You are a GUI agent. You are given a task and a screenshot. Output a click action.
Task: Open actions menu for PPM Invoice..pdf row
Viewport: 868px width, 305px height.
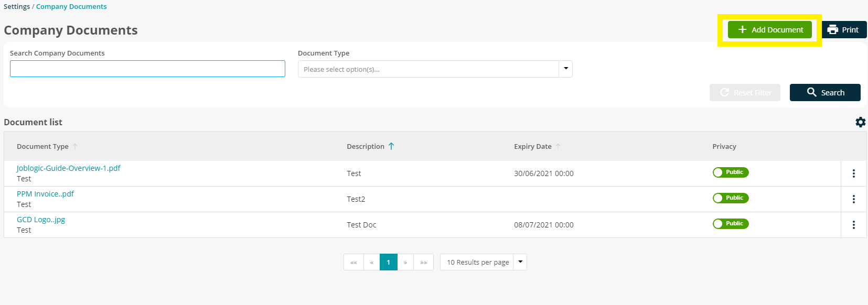pyautogui.click(x=854, y=199)
